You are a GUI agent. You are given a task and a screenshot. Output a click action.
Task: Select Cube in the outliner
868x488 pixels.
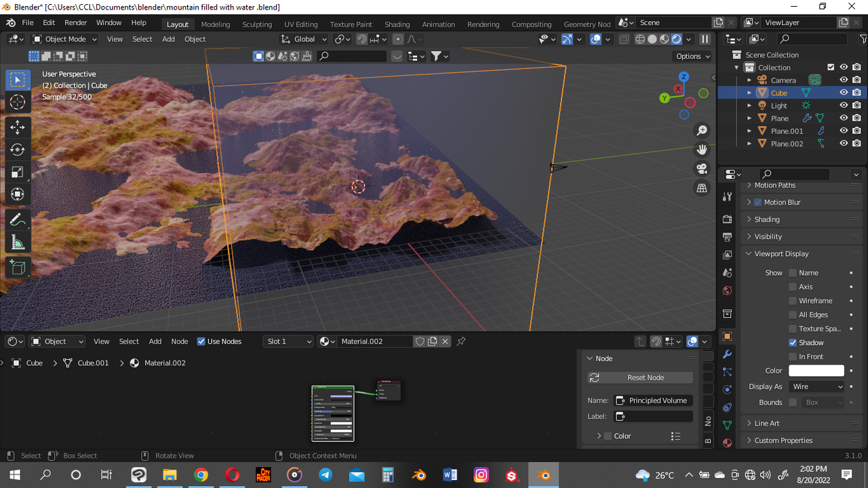coord(779,93)
